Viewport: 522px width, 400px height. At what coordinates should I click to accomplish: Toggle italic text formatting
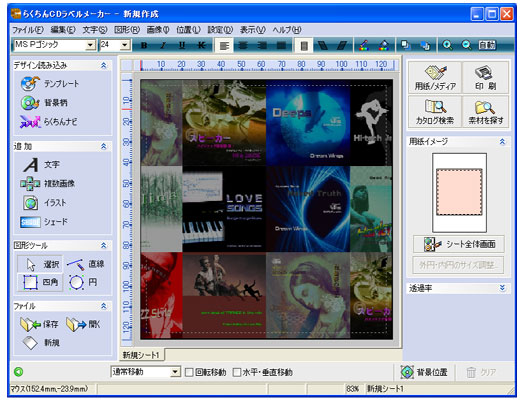163,45
